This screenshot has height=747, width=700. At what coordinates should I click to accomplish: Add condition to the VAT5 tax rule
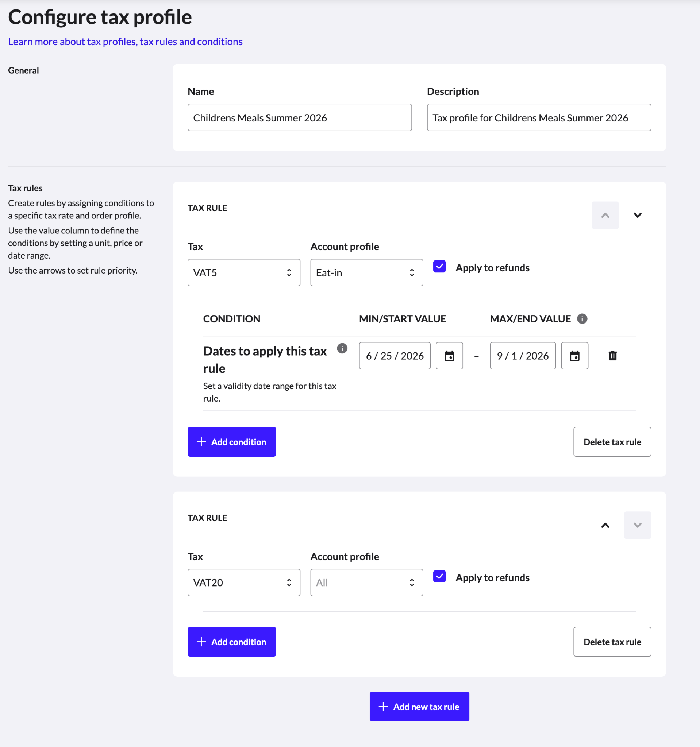(232, 441)
